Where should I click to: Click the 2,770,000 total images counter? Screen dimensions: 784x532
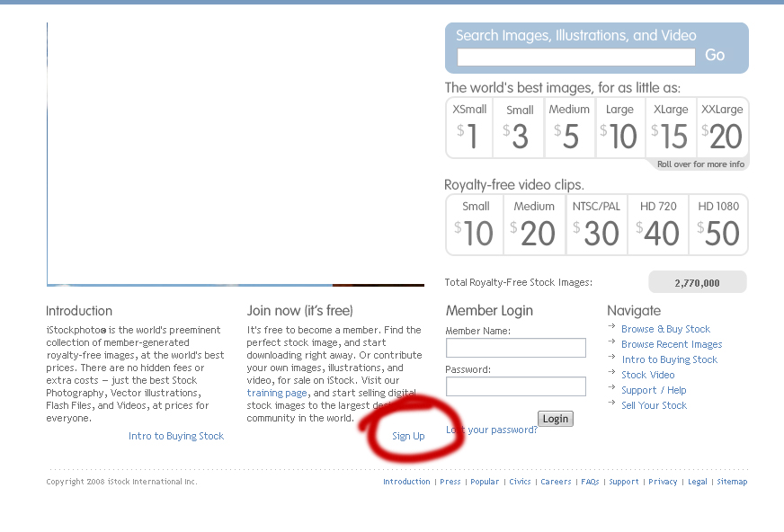tap(698, 282)
